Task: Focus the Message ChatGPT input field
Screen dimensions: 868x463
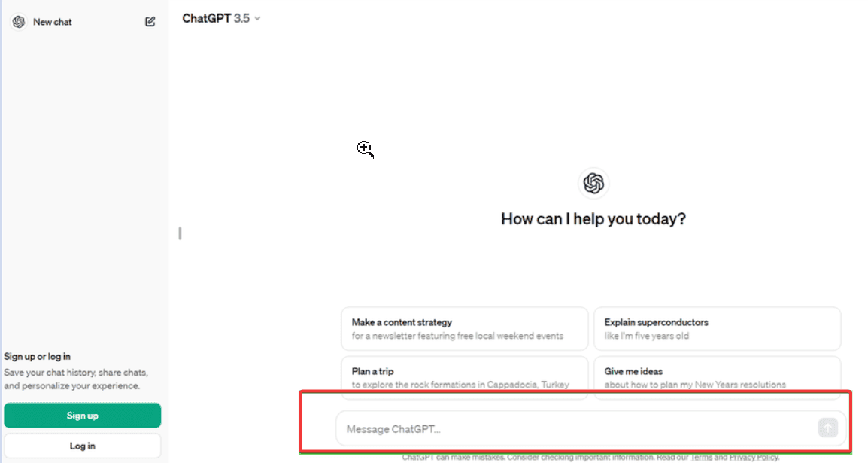Action: coord(590,428)
